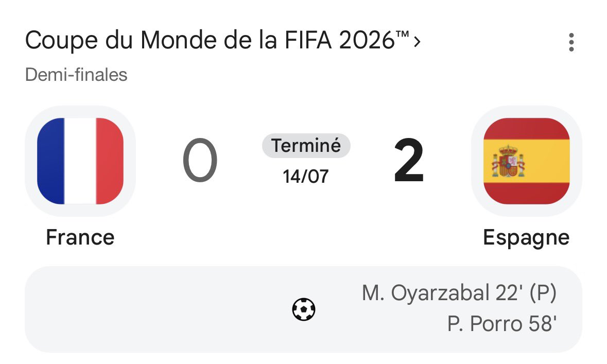Click the Spain flag icon
Image resolution: width=607 pixels, height=364 pixels.
[x=527, y=161]
